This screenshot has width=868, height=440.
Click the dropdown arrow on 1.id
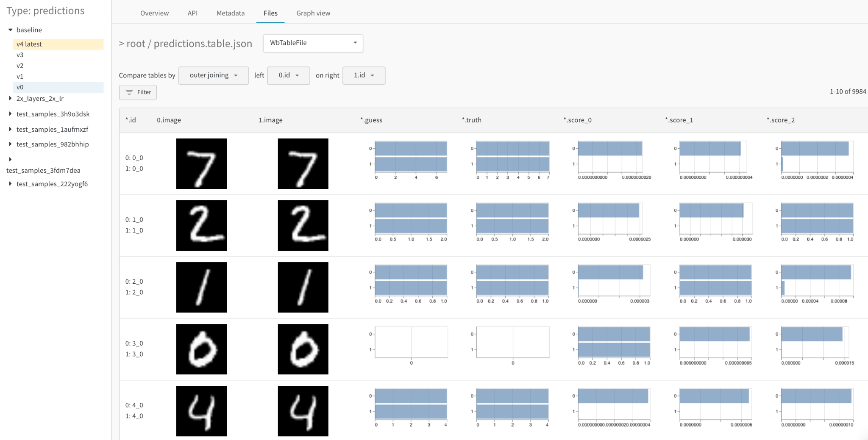point(373,75)
